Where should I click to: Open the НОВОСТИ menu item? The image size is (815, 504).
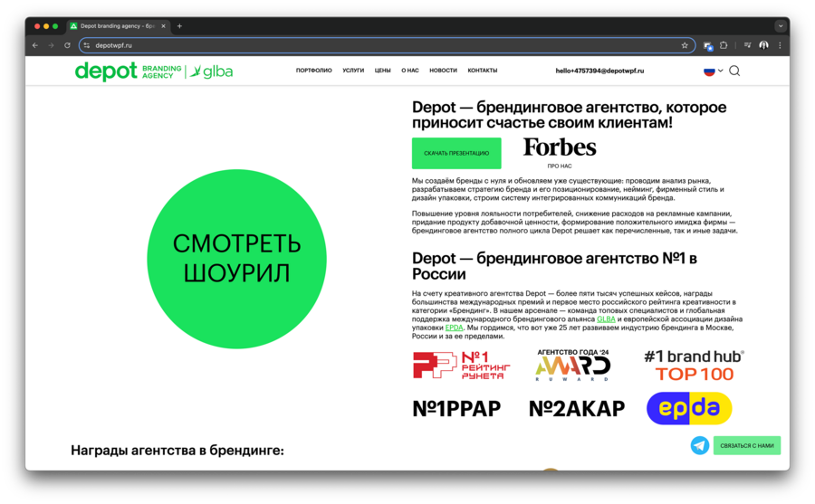point(443,71)
